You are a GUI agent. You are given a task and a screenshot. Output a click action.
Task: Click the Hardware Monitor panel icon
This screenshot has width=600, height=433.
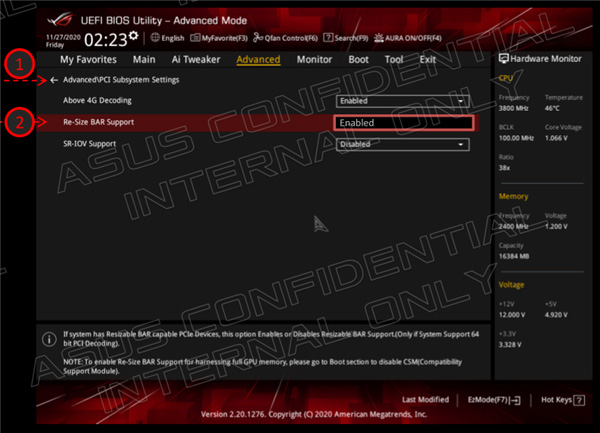pyautogui.click(x=503, y=59)
